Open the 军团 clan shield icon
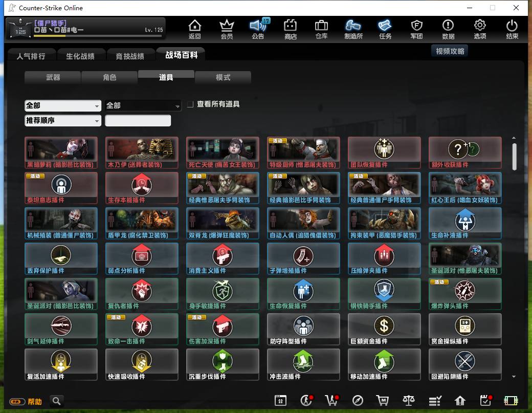The image size is (532, 413). [416, 29]
